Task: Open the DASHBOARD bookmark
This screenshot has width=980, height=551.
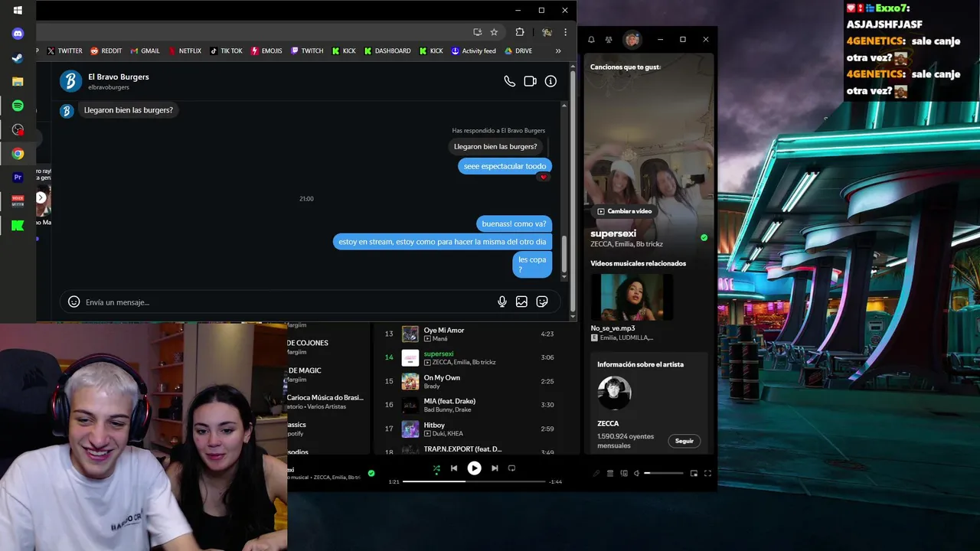Action: point(387,51)
